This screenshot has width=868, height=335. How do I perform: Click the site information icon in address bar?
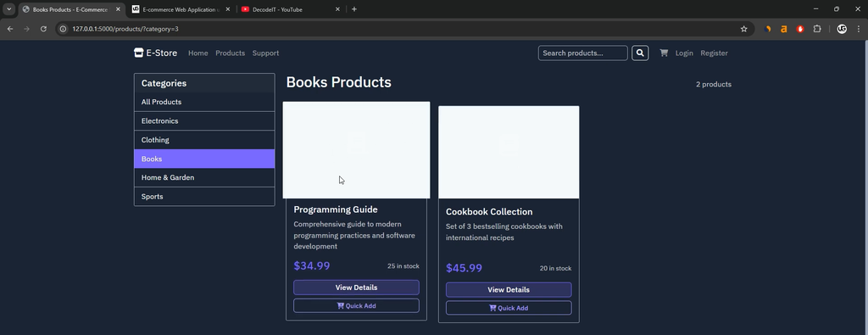click(64, 29)
